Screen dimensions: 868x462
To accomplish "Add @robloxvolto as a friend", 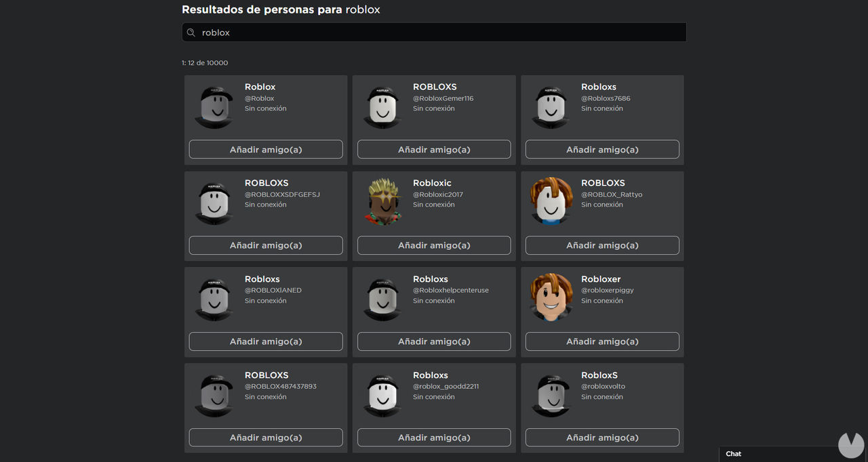I will (602, 438).
